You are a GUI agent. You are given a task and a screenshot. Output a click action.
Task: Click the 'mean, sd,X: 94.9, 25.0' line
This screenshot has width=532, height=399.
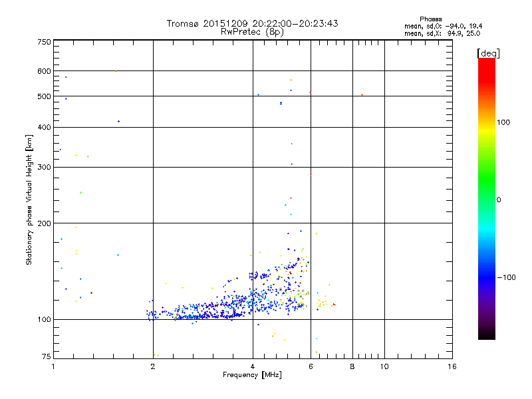tap(442, 33)
